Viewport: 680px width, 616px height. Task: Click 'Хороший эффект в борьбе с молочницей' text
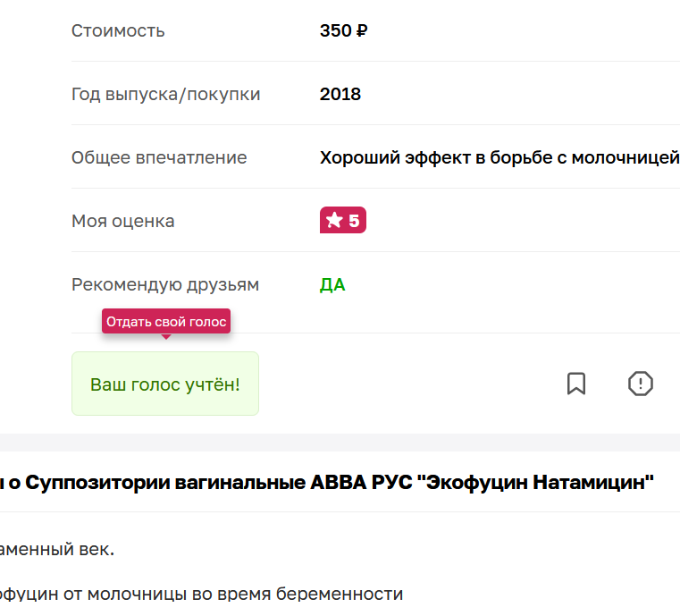click(499, 158)
